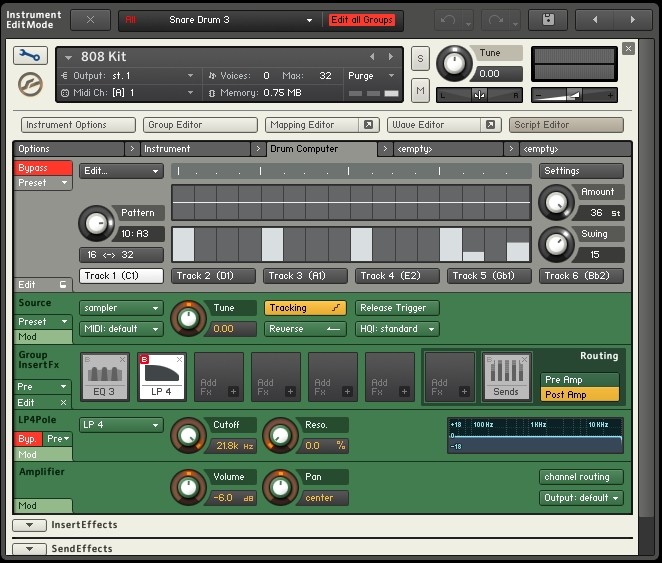Close the 808 Kit instrument header
The height and width of the screenshot is (563, 662).
(x=628, y=49)
